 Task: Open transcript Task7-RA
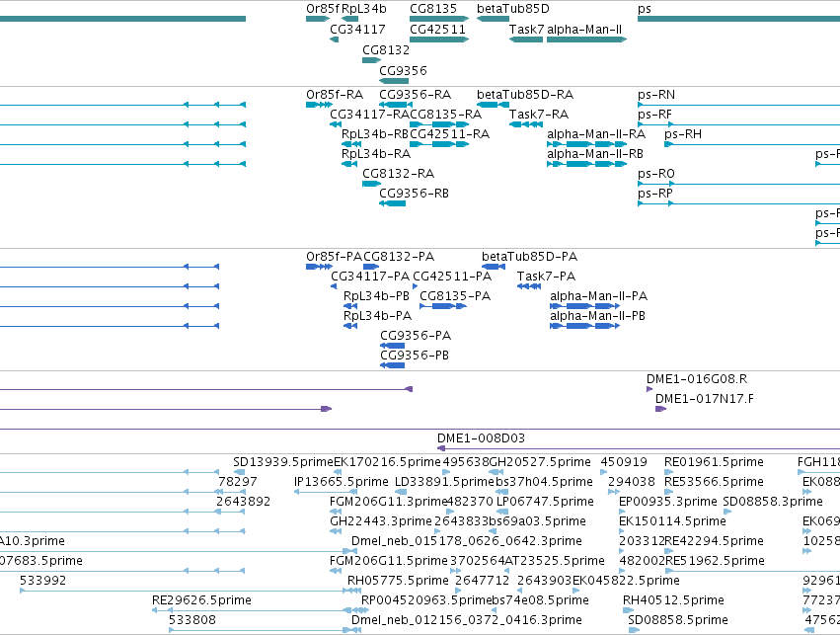(x=538, y=115)
